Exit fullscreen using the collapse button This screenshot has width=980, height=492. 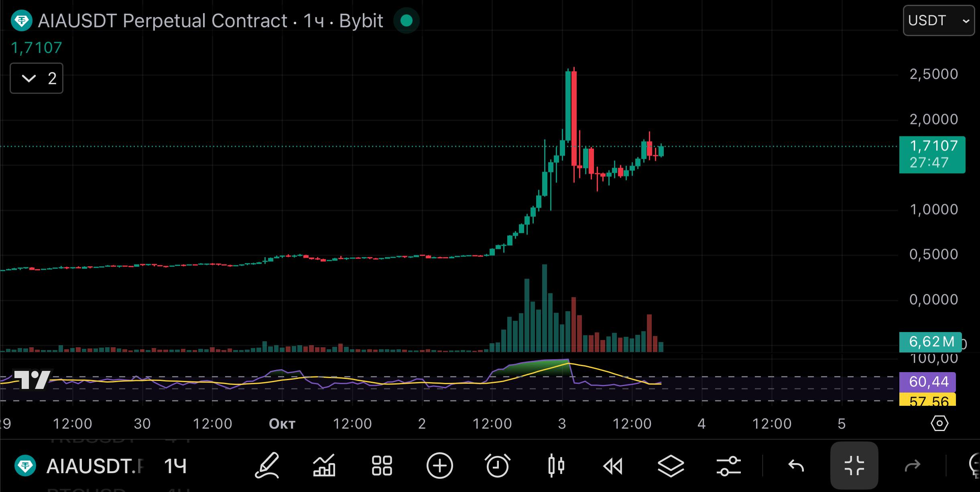854,466
